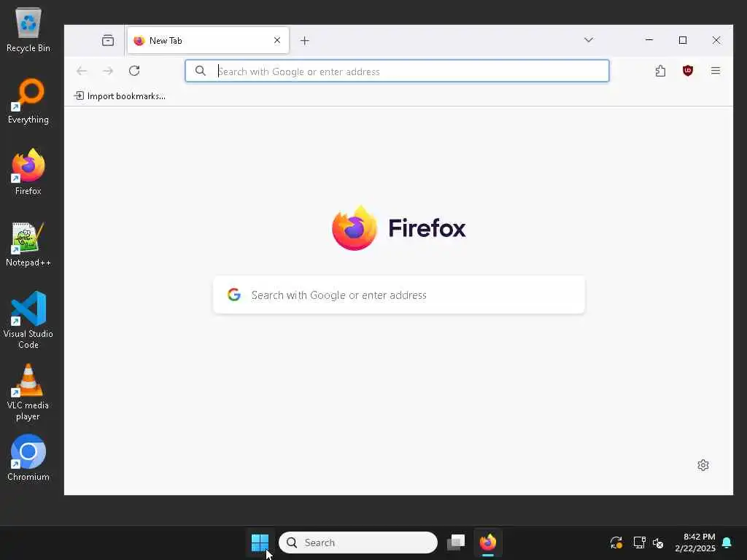
Task: Select Everything desktop shortcut
Action: 28,101
